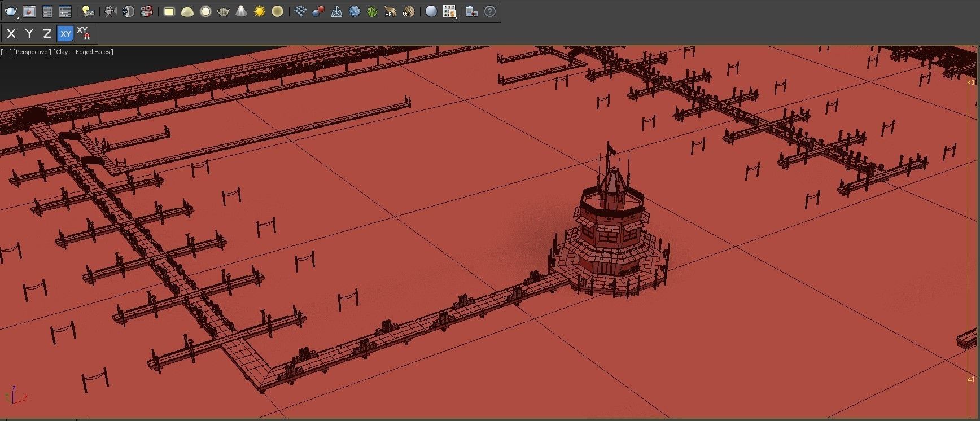Click the document with red arrow icon

tap(472, 11)
